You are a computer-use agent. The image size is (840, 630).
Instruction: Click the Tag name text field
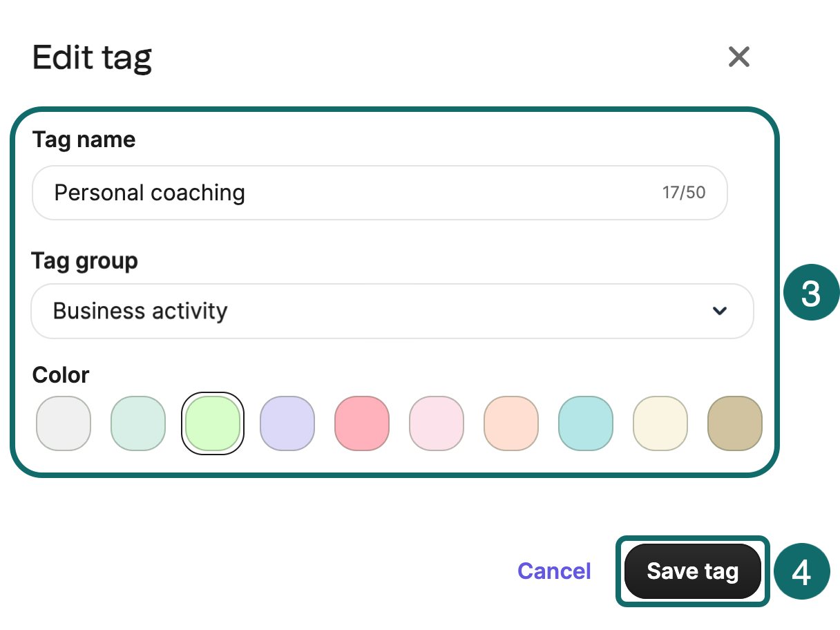(345, 192)
